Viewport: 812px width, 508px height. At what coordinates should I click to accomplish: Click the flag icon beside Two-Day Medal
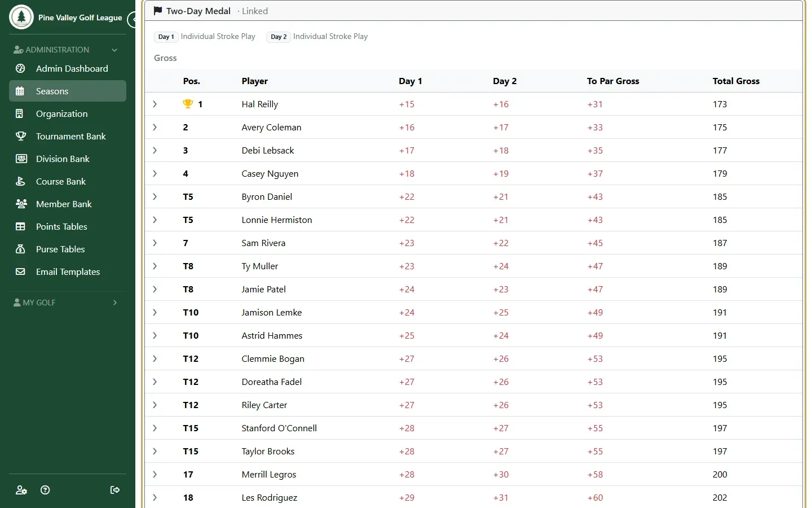[158, 11]
